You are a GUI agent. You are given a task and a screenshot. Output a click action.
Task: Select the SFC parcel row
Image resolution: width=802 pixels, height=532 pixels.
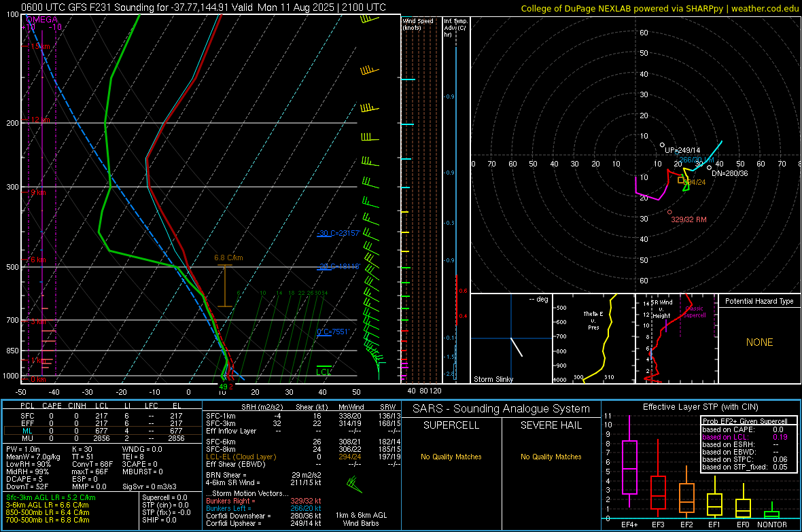click(x=102, y=416)
